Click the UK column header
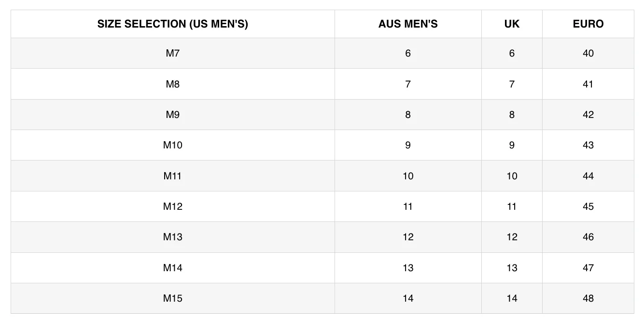 tap(512, 24)
